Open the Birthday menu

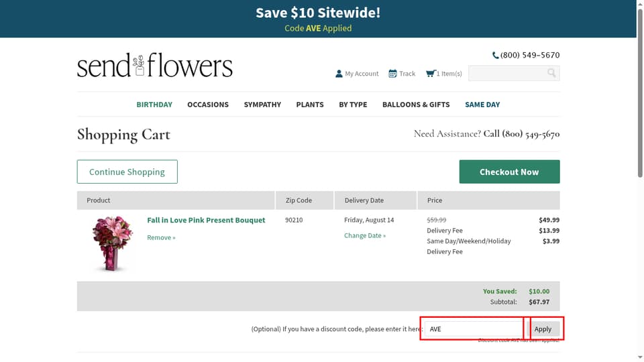[154, 105]
